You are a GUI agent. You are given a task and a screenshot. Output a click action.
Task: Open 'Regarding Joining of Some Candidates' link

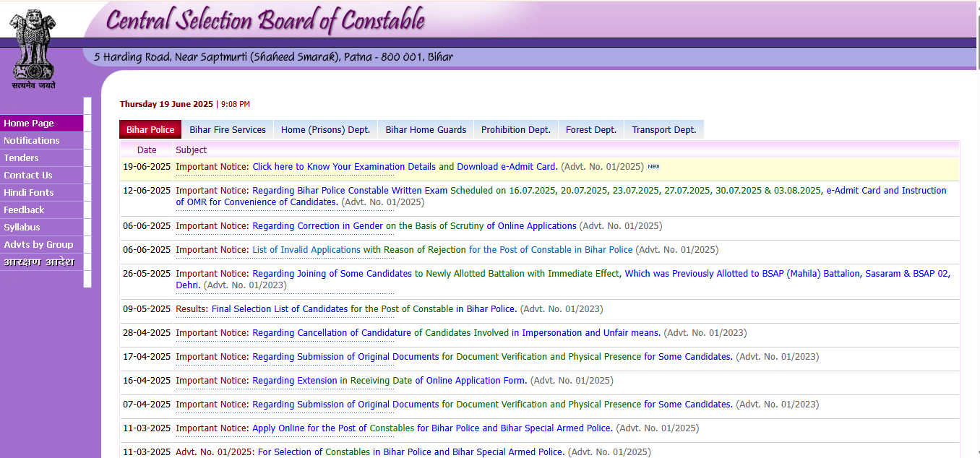click(332, 274)
